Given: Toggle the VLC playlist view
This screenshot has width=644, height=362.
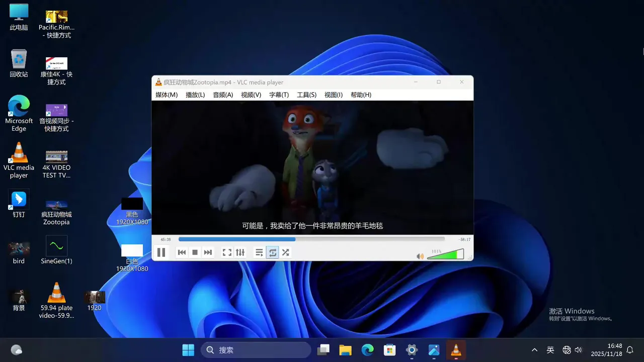Looking at the screenshot, I should [259, 252].
